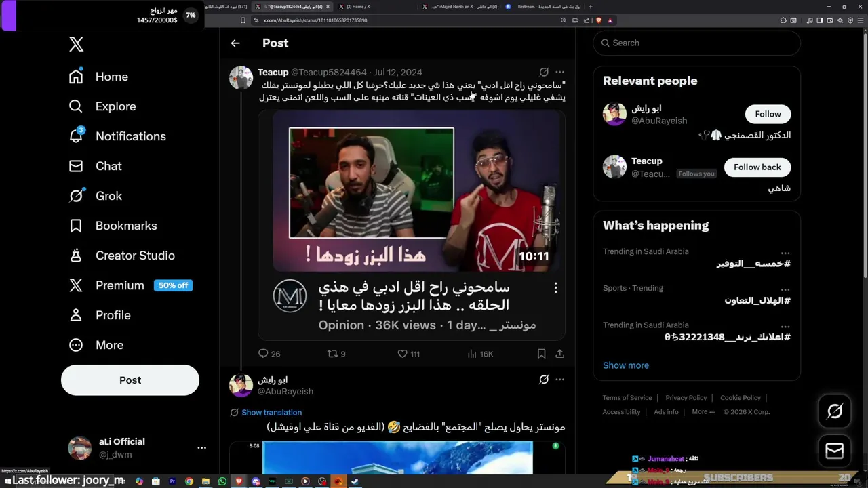
Task: Expand footer More menu
Action: tap(703, 412)
